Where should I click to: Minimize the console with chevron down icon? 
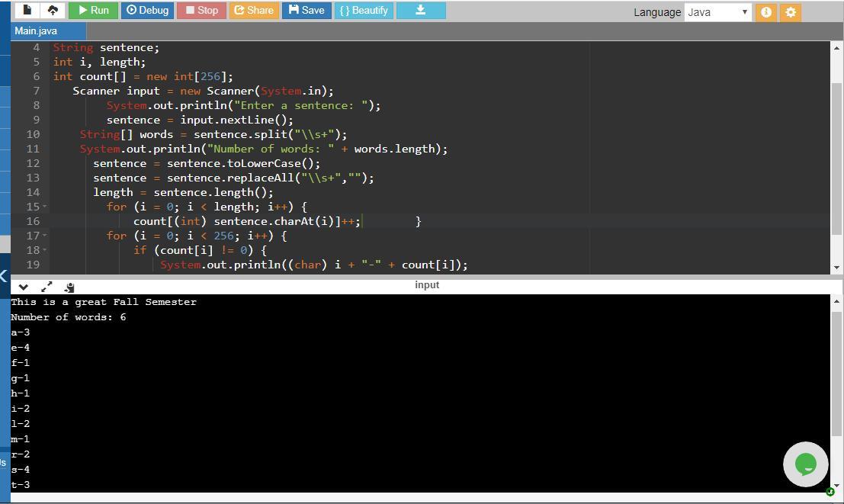pyautogui.click(x=24, y=287)
